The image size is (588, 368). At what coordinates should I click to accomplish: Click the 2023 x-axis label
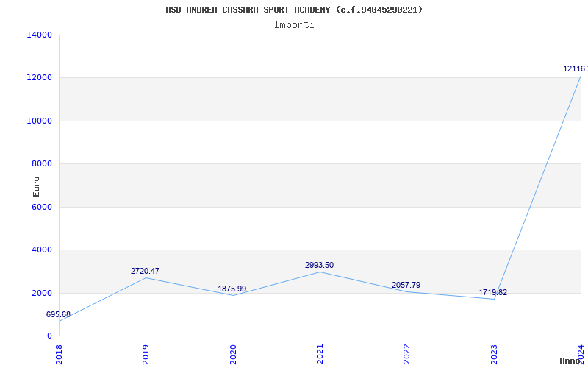494,354
